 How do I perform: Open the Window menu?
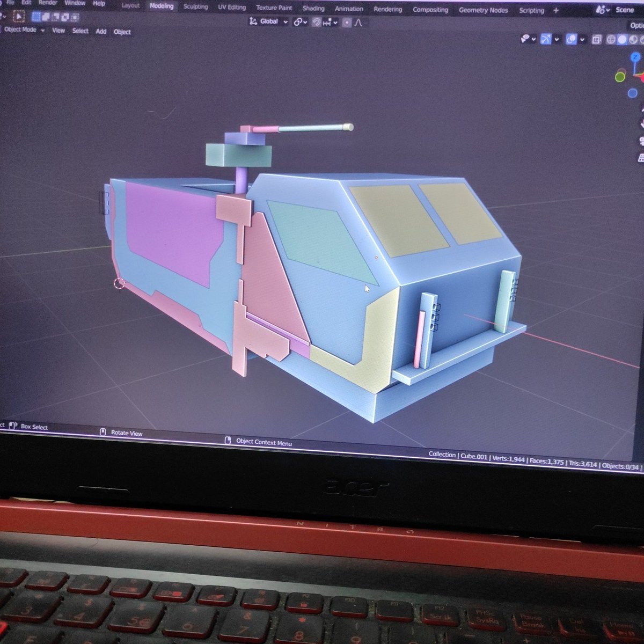coord(75,3)
